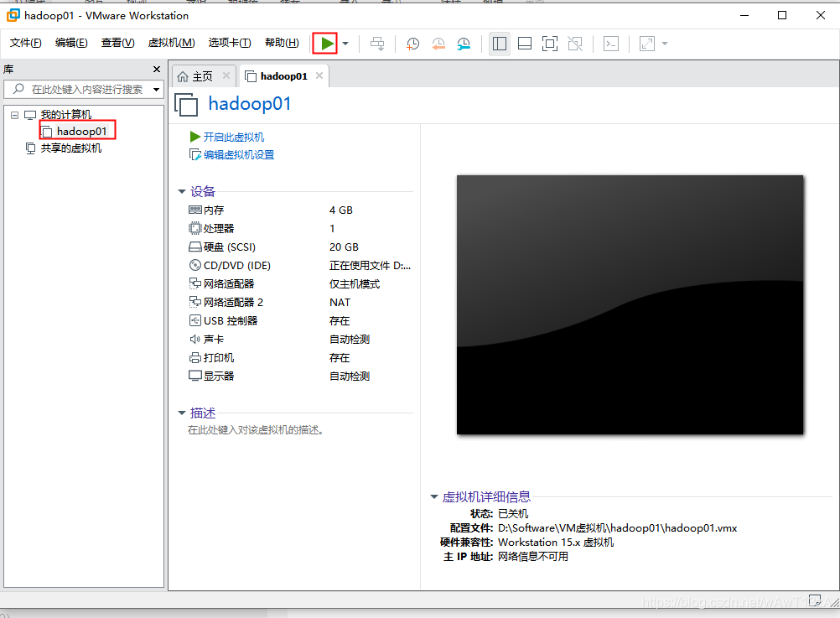Screen dimensions: 840x618
Task: Select hadoop01 in the library tree
Action: click(80, 131)
